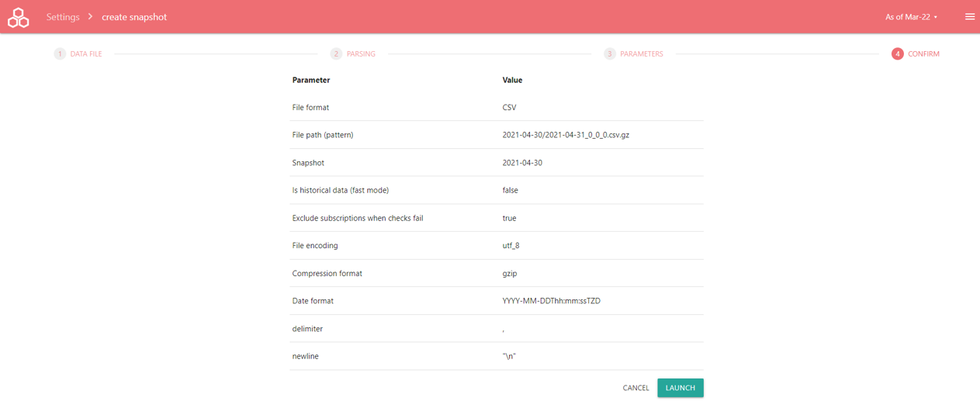
Task: Click the hexagon app logo icon
Action: coord(19,17)
